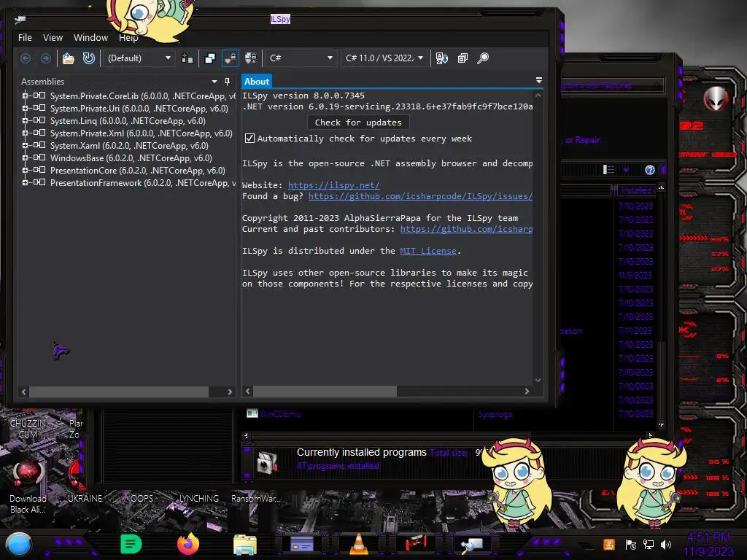Screen dimensions: 747x560
Task: Click the Forward navigation arrow in ILSpy toolbar
Action: pyautogui.click(x=46, y=58)
